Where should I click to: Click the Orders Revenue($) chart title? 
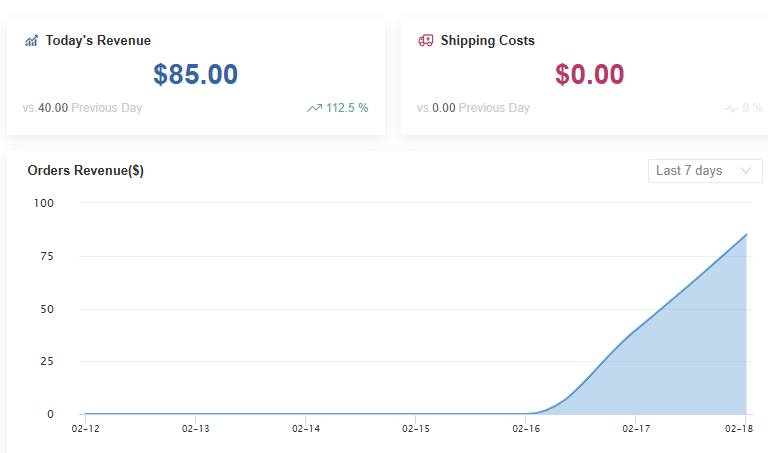(86, 171)
